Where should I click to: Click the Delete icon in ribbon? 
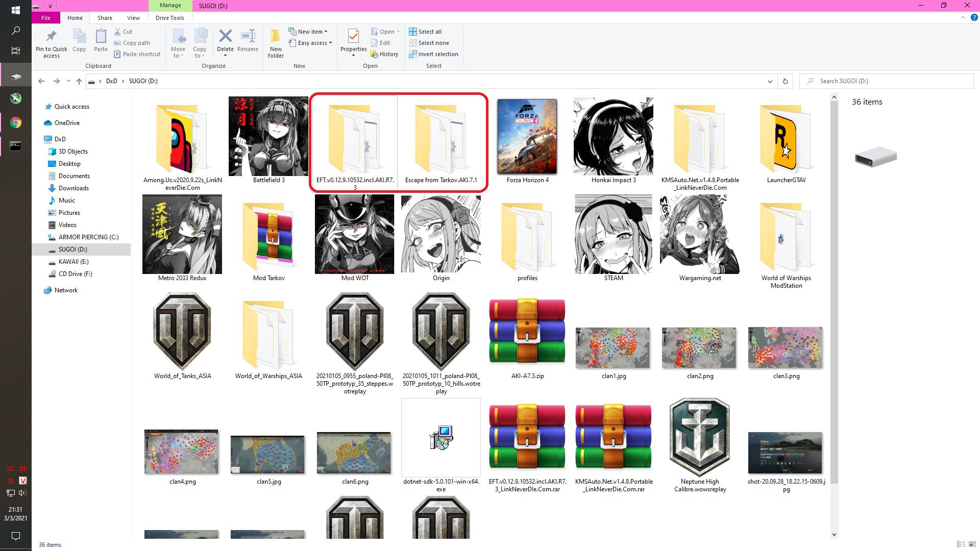click(225, 37)
